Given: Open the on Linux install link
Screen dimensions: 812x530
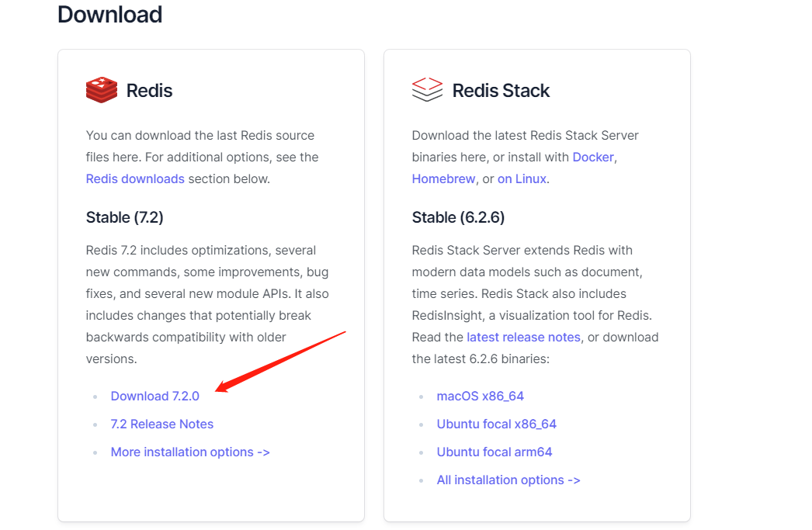Looking at the screenshot, I should point(522,178).
